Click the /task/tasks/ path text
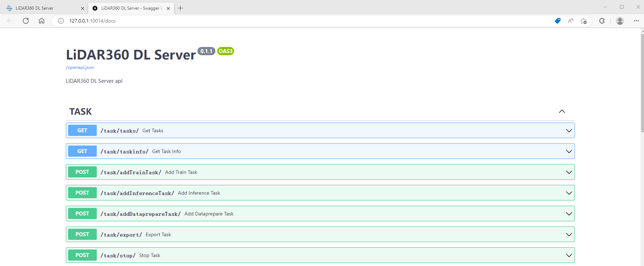This screenshot has width=644, height=266. coord(120,131)
